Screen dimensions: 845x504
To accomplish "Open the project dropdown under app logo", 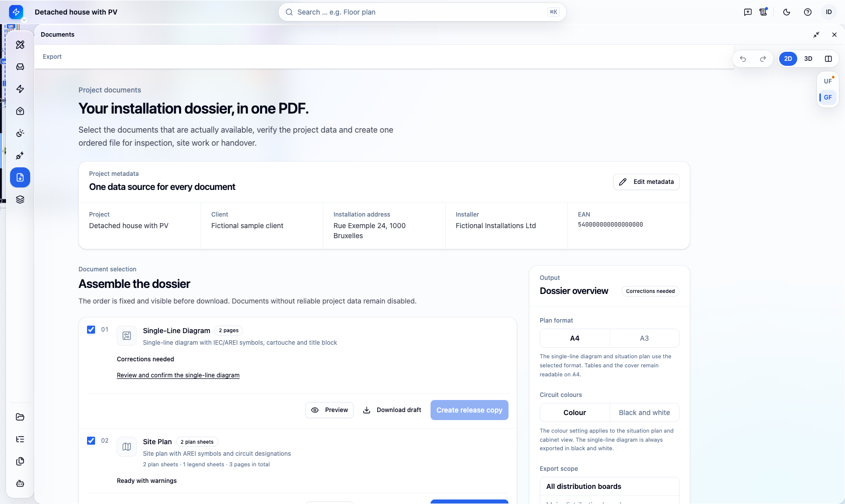I will click(24, 20).
